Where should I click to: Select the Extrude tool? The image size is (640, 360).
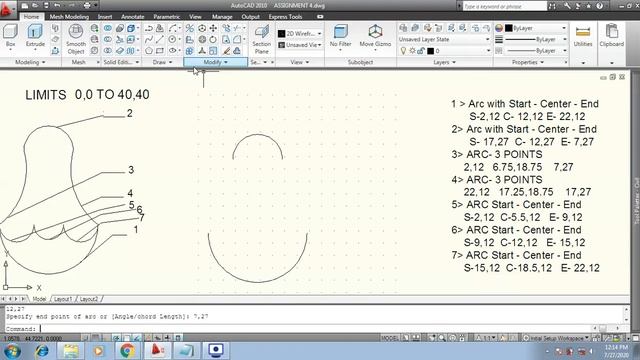click(x=35, y=36)
